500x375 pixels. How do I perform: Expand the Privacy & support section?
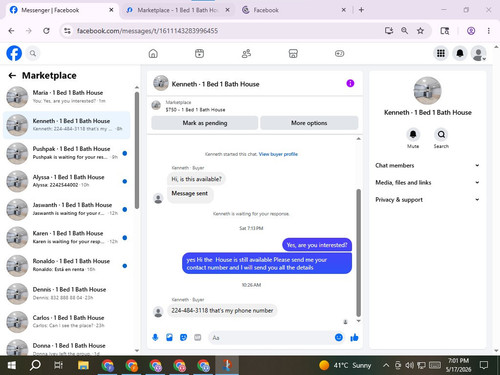point(427,199)
